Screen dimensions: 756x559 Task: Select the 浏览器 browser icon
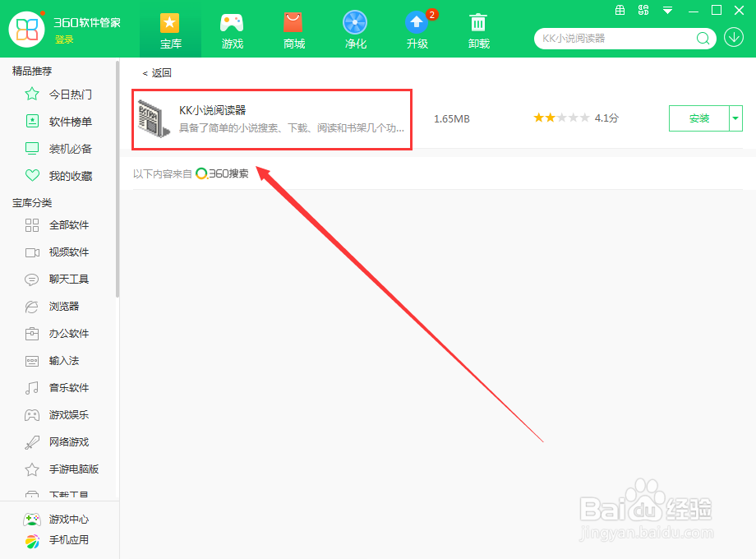tap(32, 307)
